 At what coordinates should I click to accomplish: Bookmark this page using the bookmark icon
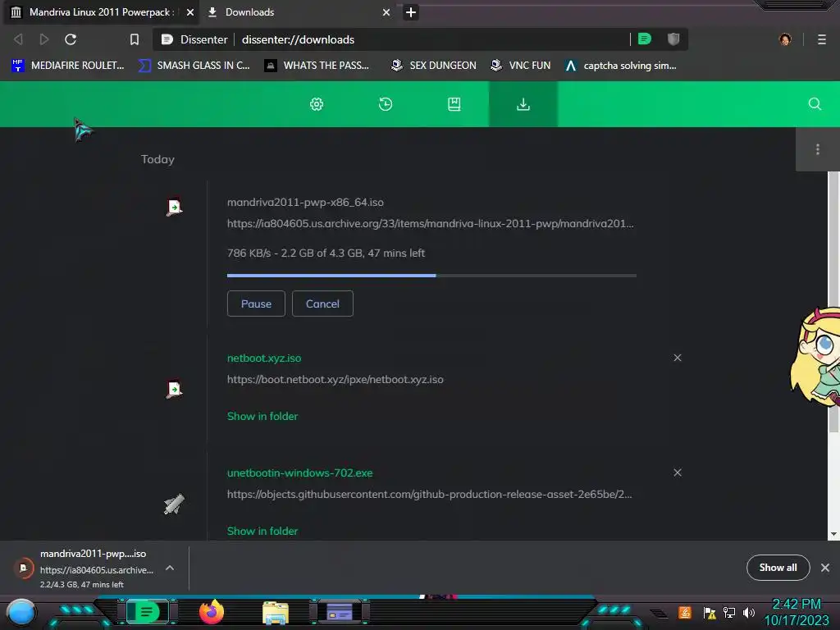pyautogui.click(x=135, y=39)
